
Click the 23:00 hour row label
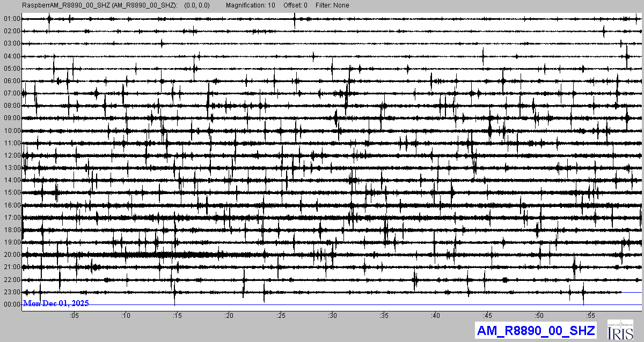pos(11,292)
